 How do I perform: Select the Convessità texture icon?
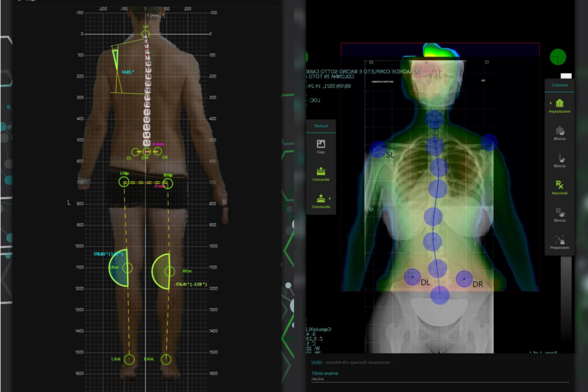[321, 199]
